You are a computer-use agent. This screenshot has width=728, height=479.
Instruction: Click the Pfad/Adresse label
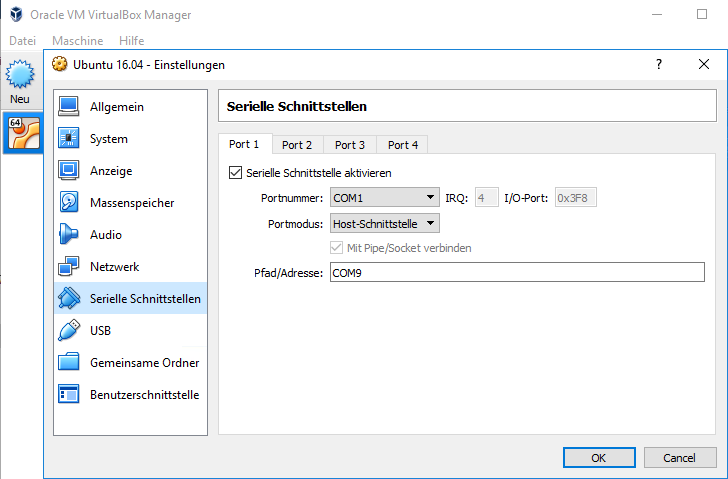[x=288, y=273]
